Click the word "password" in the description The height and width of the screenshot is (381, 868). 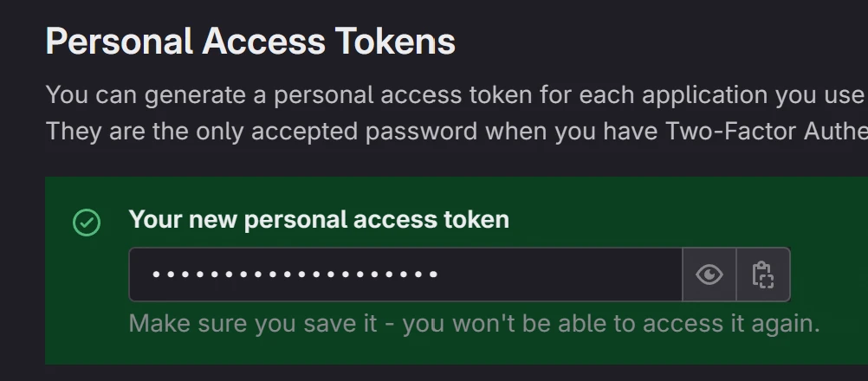tap(406, 132)
